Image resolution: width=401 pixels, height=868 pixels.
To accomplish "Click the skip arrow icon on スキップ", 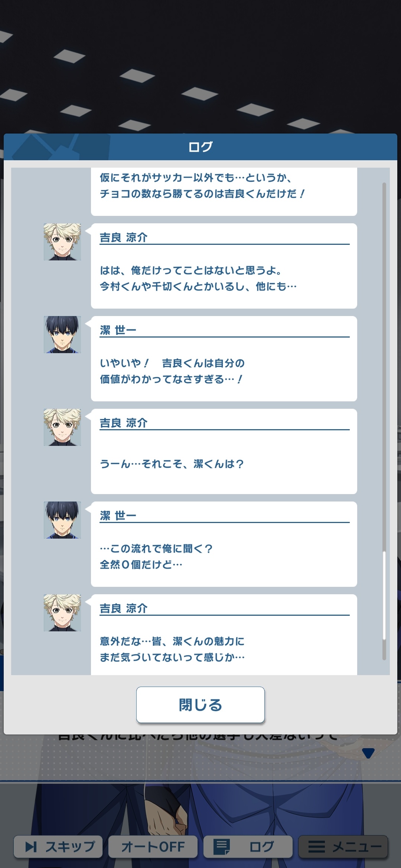I will click(31, 847).
